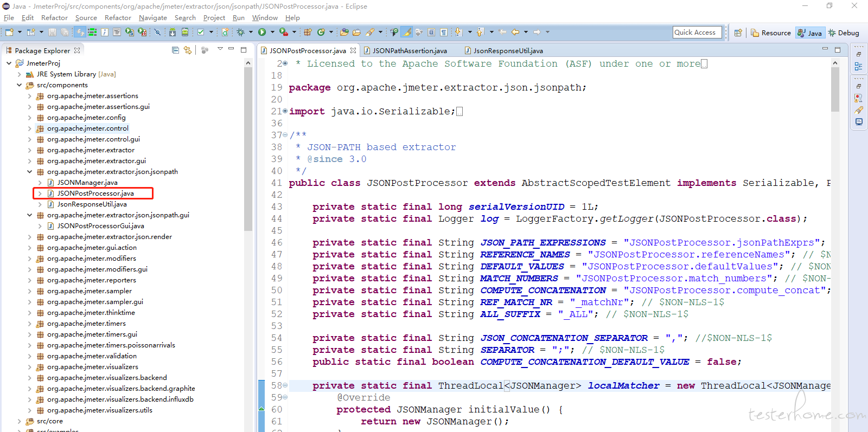The image size is (868, 432).
Task: Click the Open Type icon
Action: tap(344, 33)
